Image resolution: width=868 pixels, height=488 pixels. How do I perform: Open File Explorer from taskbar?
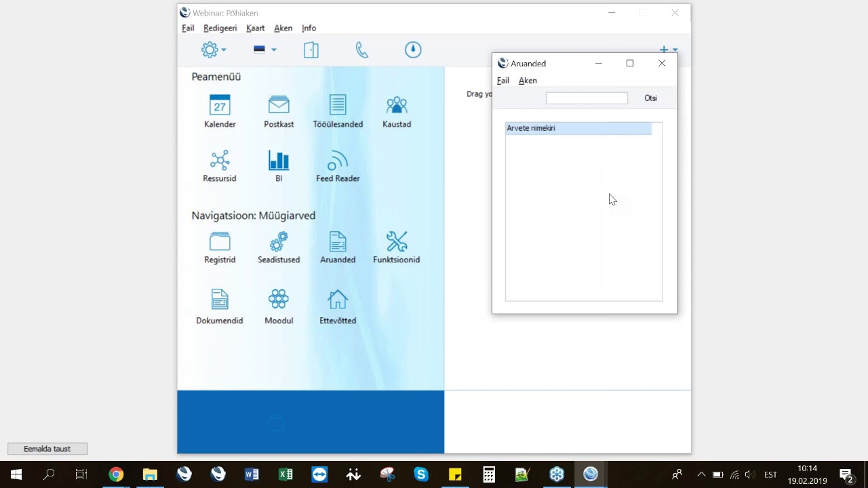[x=150, y=474]
